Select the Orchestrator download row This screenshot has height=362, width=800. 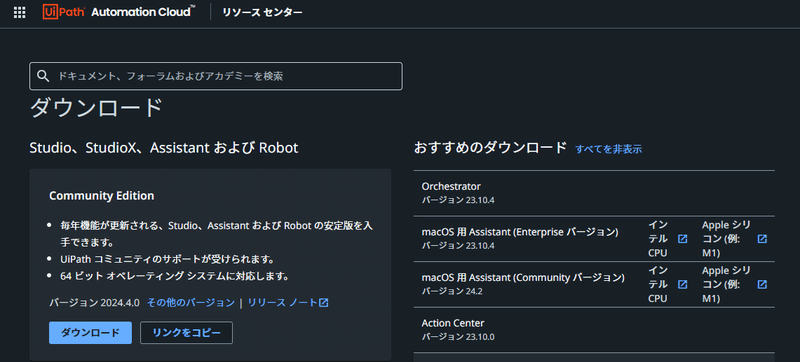tap(594, 193)
